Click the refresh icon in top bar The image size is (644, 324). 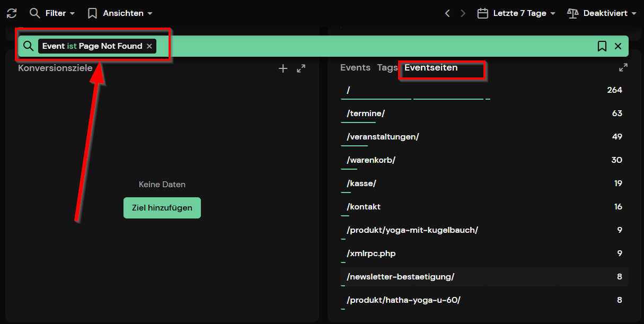[x=12, y=13]
